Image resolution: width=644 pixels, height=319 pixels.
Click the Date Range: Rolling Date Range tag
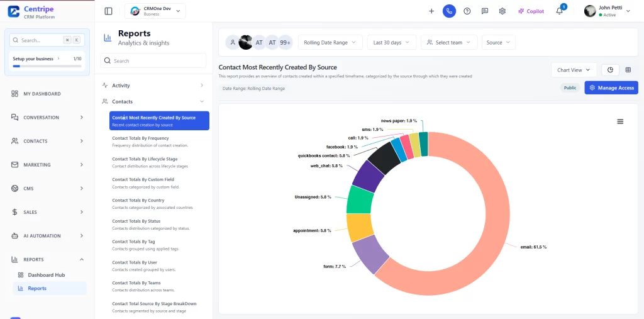coord(253,88)
